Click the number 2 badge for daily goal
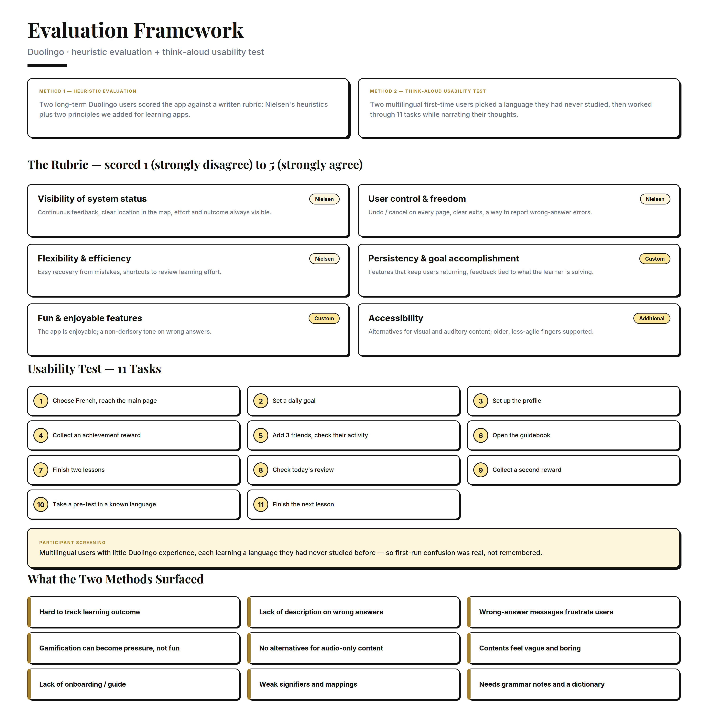707x728 pixels. [261, 401]
